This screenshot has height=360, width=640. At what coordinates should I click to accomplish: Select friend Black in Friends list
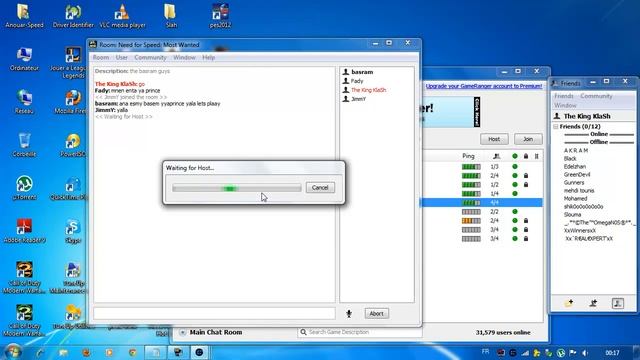click(x=570, y=158)
